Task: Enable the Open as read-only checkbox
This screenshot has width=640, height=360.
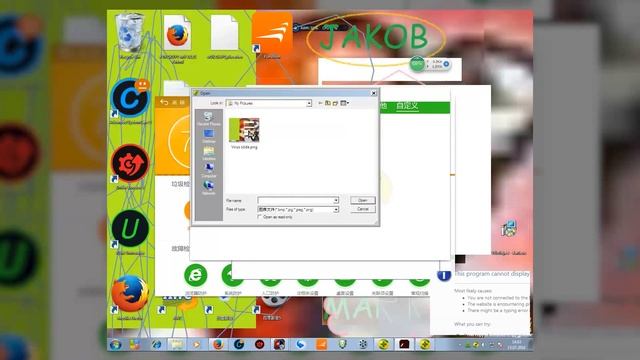Action: click(x=260, y=217)
